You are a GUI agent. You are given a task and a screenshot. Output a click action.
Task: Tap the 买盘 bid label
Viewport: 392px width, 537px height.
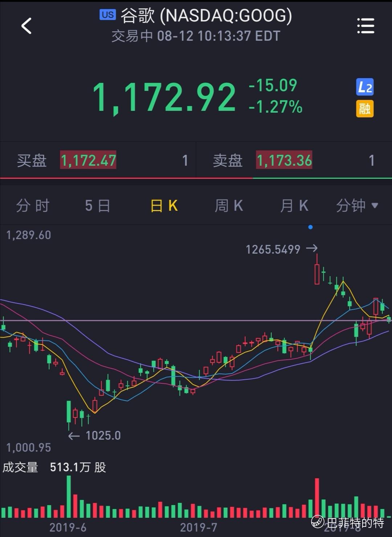[x=32, y=160]
